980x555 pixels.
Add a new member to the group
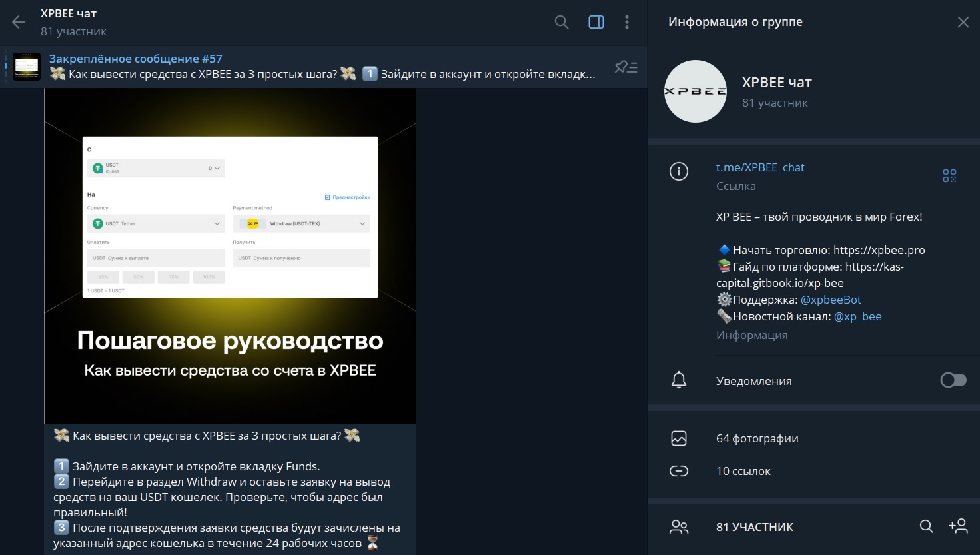coord(958,526)
